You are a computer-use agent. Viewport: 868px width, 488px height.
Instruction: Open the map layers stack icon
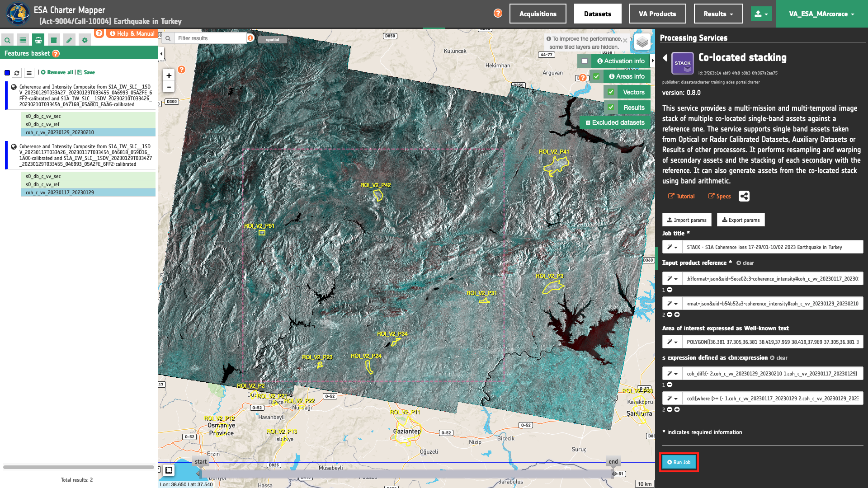point(642,42)
